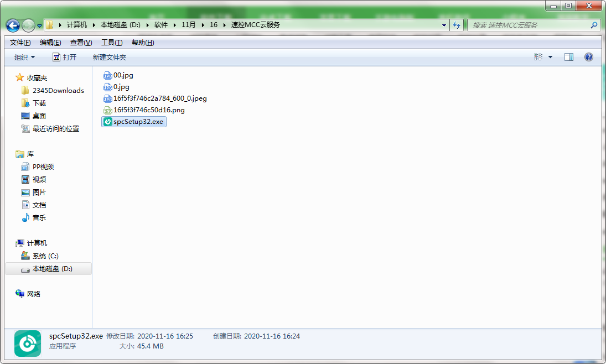Change view with the view icon

(538, 57)
